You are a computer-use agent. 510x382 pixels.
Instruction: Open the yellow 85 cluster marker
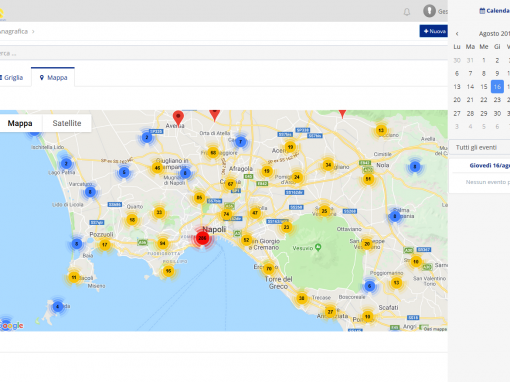(199, 198)
